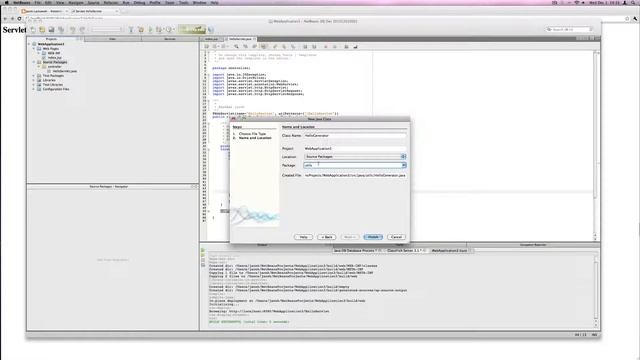This screenshot has width=640, height=360.
Task: Open the HelloServlet.java editor tab
Action: click(x=240, y=39)
